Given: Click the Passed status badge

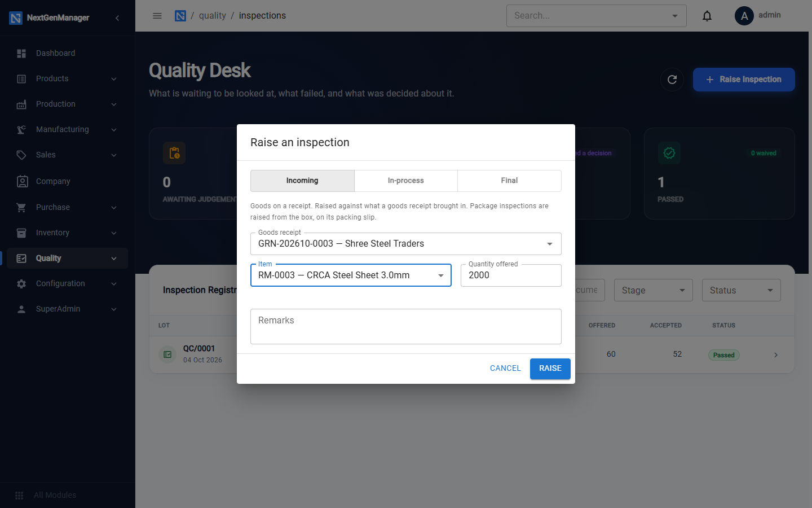Looking at the screenshot, I should click(x=724, y=355).
